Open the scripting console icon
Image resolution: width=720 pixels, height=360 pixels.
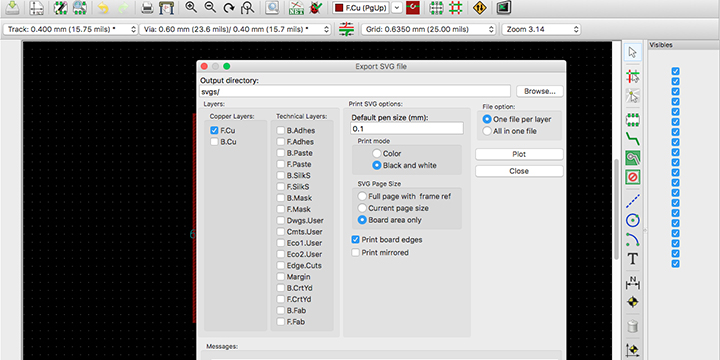pyautogui.click(x=504, y=7)
